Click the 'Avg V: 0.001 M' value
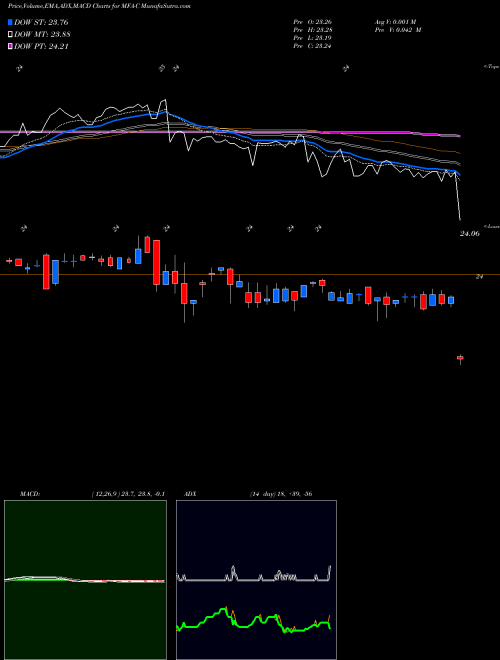This screenshot has width=500, height=660. tap(395, 22)
